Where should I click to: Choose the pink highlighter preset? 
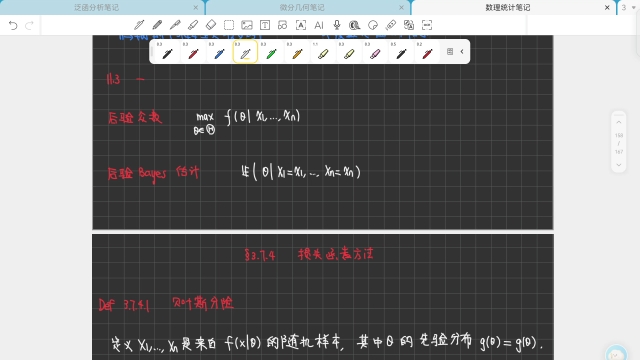tap(376, 52)
